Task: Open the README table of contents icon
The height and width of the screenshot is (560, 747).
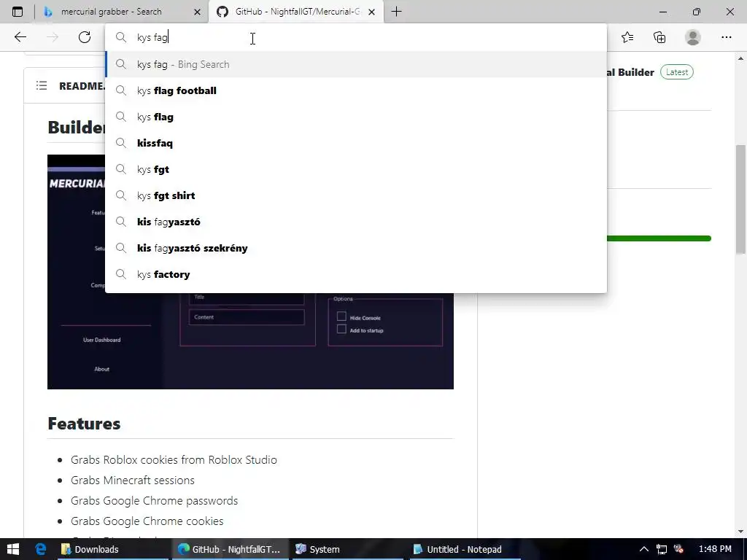Action: (42, 86)
